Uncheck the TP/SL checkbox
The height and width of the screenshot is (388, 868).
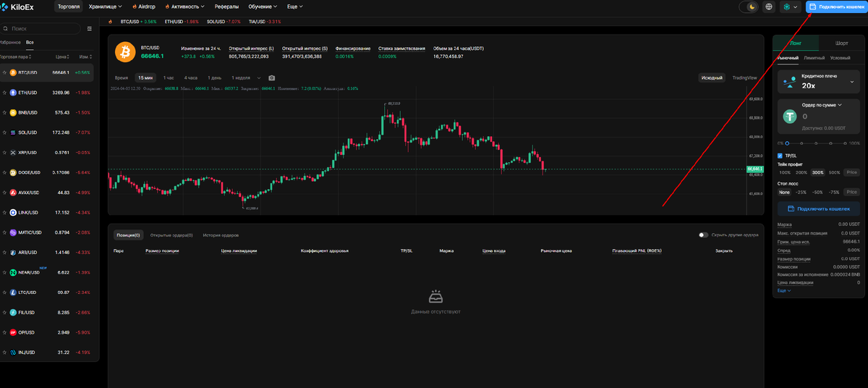[x=780, y=156]
